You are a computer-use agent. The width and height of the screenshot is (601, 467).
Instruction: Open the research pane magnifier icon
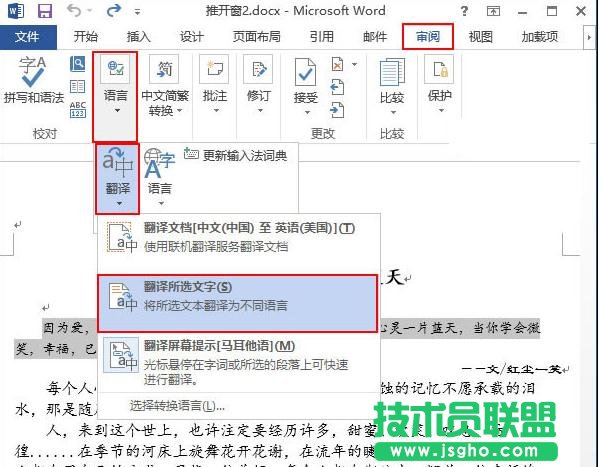click(77, 64)
